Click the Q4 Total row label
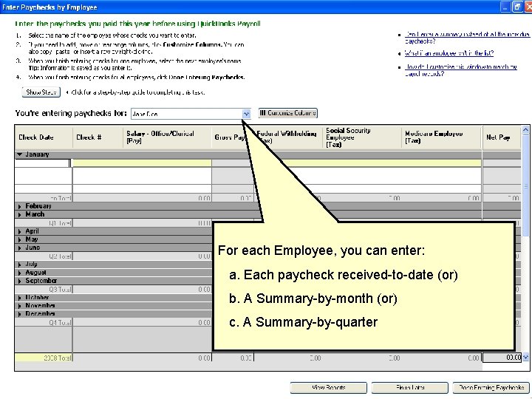532x399 pixels. click(60, 323)
